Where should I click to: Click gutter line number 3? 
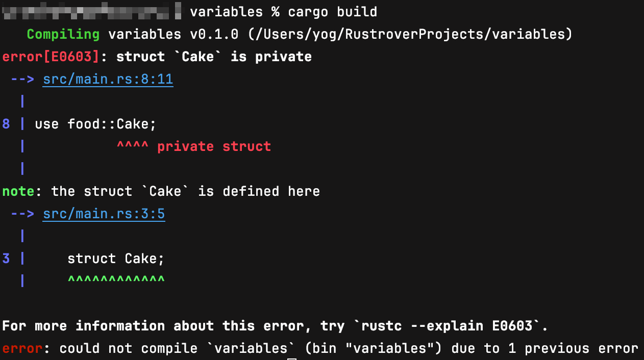tap(6, 259)
